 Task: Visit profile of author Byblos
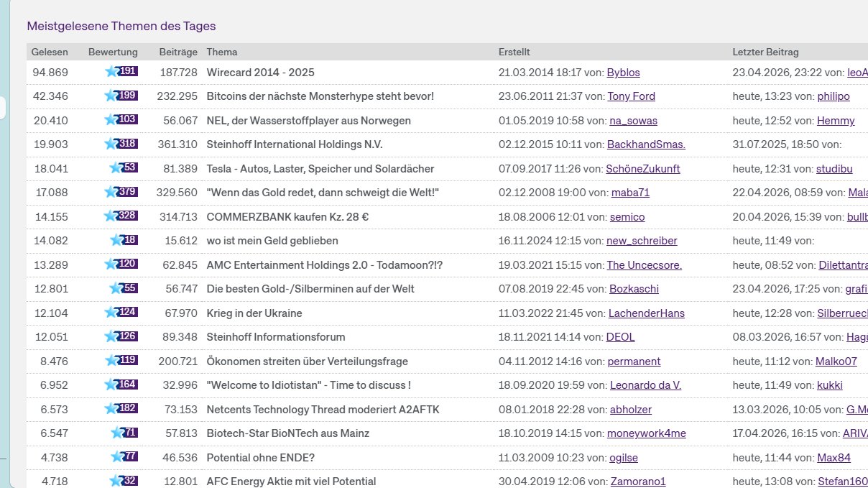[x=623, y=73]
